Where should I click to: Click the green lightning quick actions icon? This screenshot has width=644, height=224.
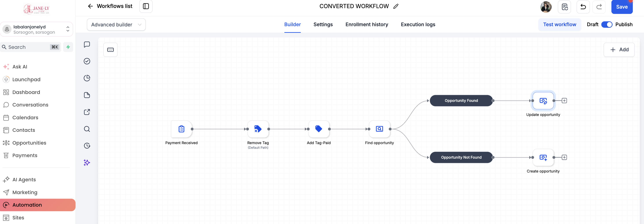click(68, 47)
